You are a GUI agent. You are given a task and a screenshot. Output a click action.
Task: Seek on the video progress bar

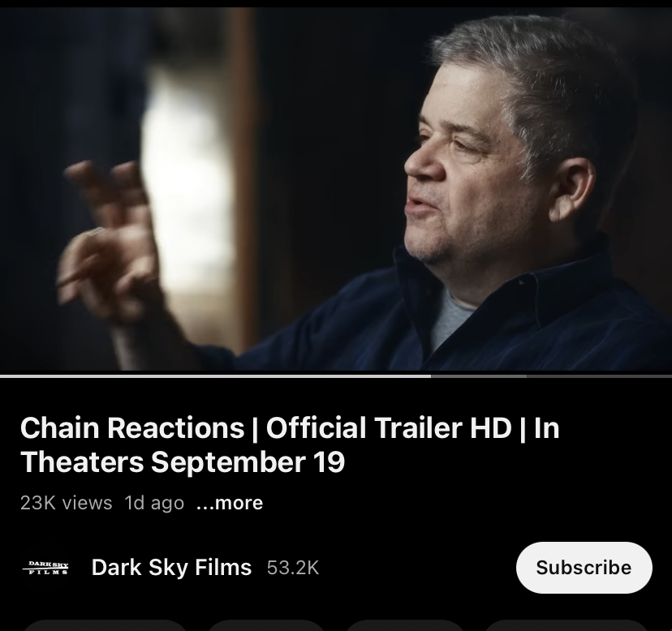coord(336,376)
